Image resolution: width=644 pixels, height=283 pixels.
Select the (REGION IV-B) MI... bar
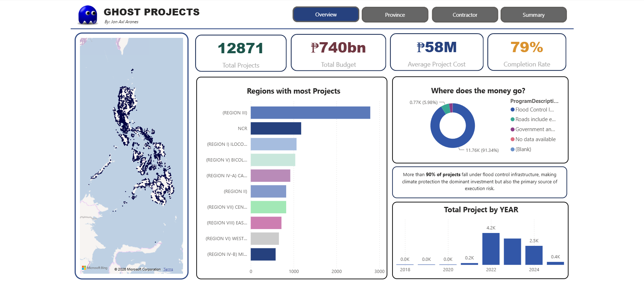click(x=263, y=254)
